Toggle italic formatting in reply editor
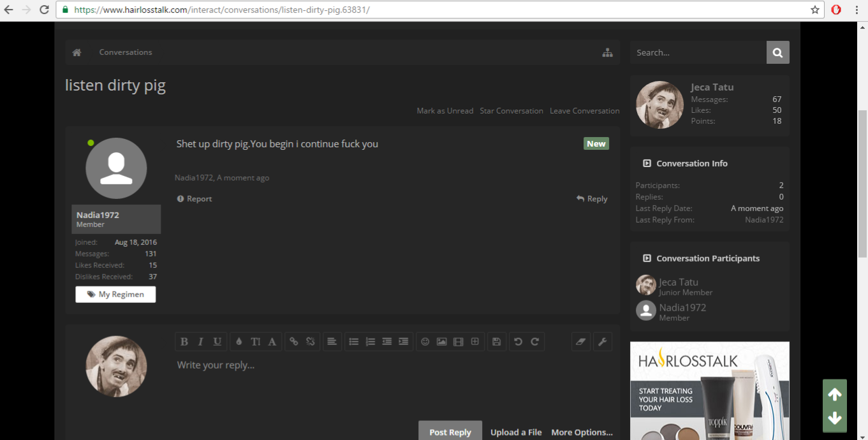The height and width of the screenshot is (440, 868). pyautogui.click(x=200, y=342)
